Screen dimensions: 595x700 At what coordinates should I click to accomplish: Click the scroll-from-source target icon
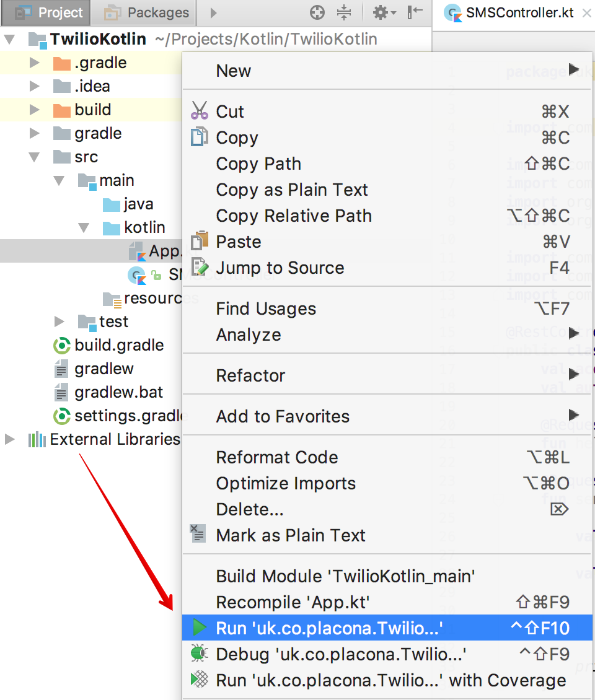[x=317, y=12]
